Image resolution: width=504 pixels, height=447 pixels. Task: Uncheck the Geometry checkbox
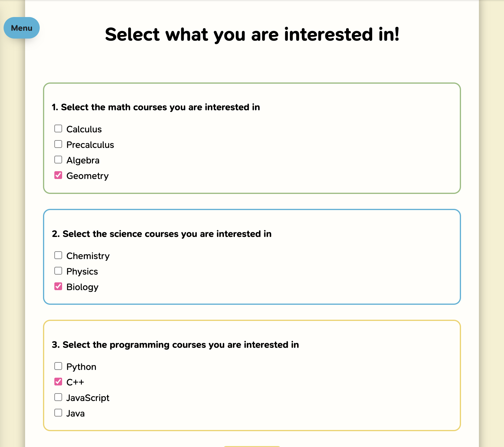(58, 175)
